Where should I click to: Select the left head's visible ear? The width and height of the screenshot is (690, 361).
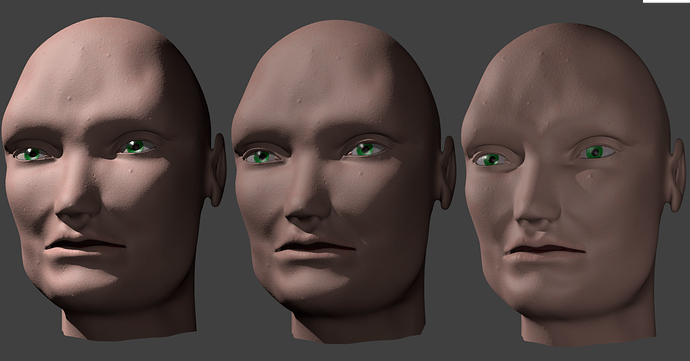[217, 169]
